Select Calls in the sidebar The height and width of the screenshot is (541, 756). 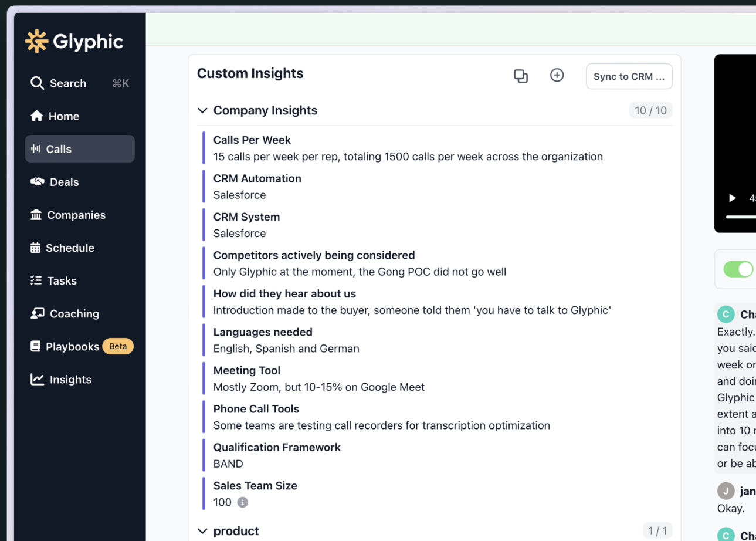click(80, 149)
